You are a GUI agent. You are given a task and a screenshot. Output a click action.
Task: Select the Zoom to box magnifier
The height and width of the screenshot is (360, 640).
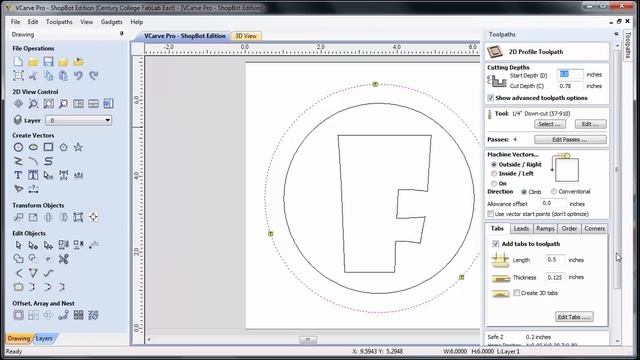click(x=33, y=104)
